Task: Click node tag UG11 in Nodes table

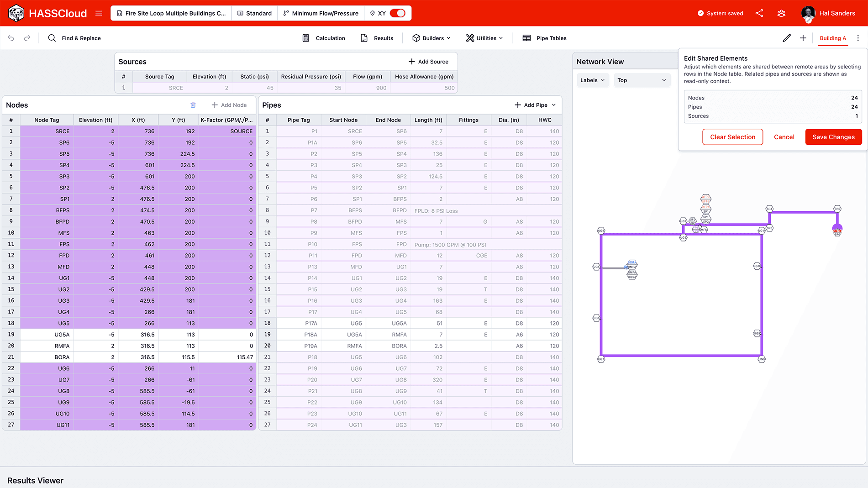Action: 47,425
